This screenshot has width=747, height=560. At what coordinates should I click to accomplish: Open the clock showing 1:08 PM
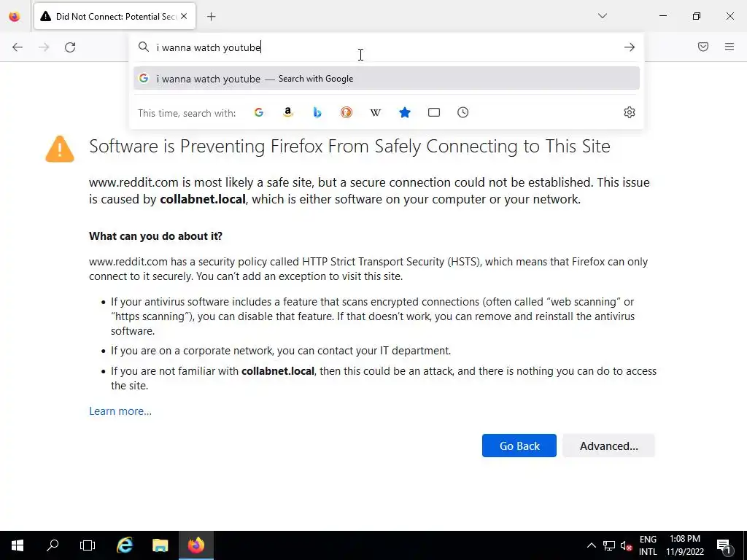(684, 545)
